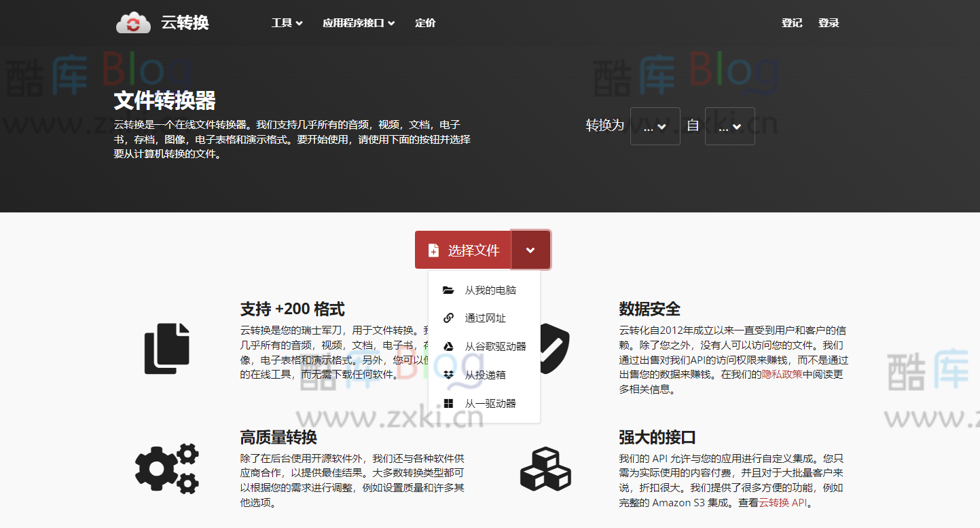Open the 应用程序接口 menu
Screen dimensions: 980x528
point(359,22)
